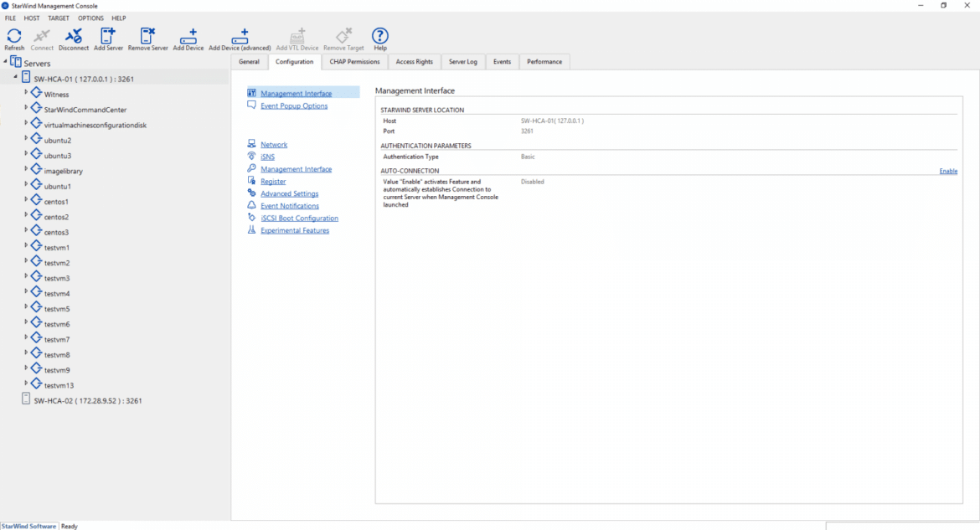Screen dimensions: 980x530
Task: Click the iSCSI Boot Configuration icon
Action: (x=251, y=218)
